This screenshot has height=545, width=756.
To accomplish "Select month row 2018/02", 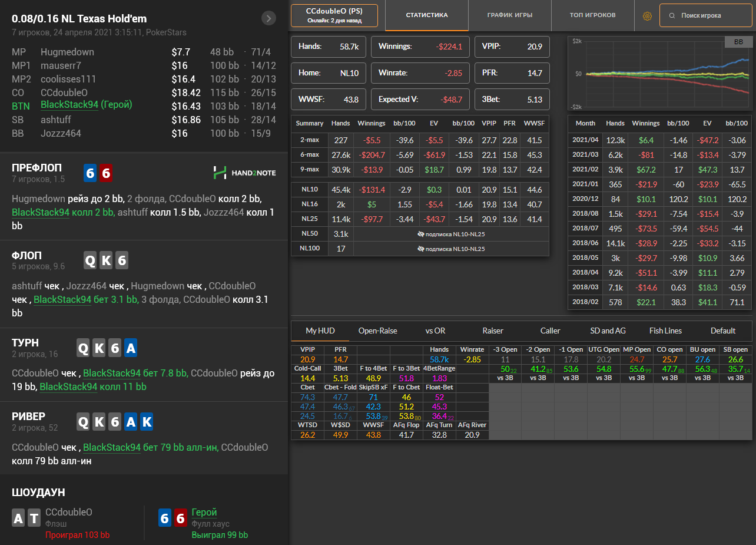I will 659,302.
